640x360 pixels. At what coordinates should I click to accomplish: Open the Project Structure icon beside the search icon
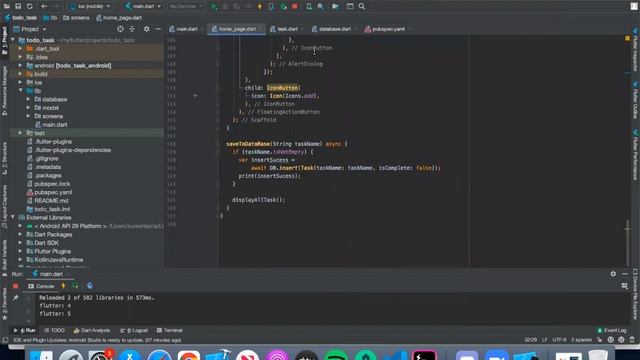tap(350, 7)
